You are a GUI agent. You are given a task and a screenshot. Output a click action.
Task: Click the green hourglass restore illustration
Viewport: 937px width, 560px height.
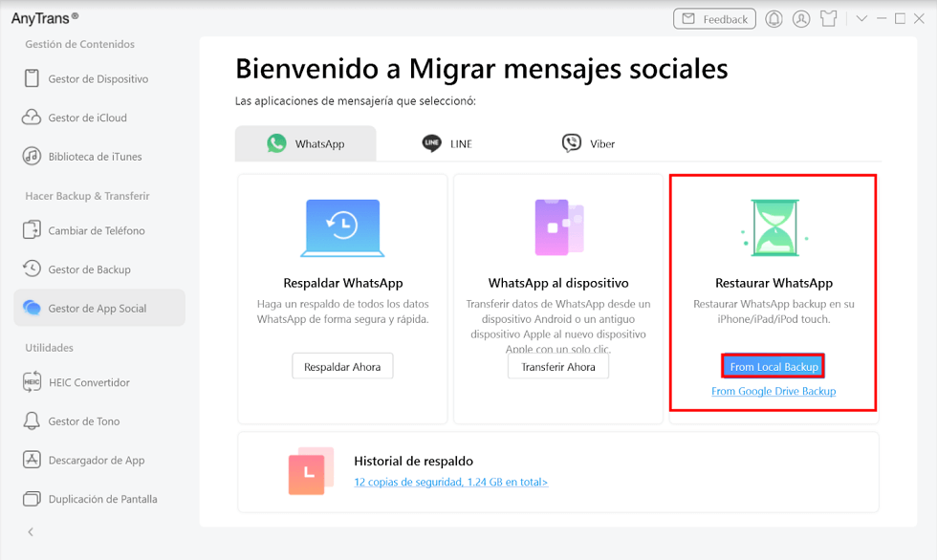774,227
